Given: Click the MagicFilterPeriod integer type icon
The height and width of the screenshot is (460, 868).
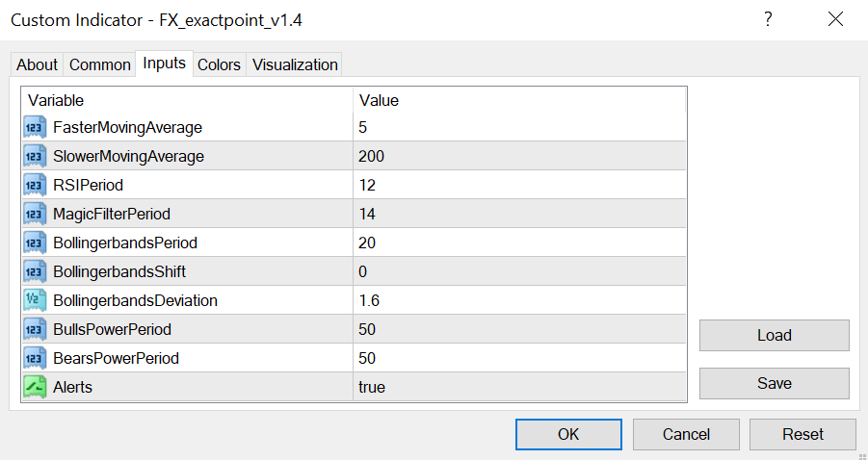Looking at the screenshot, I should pos(35,214).
